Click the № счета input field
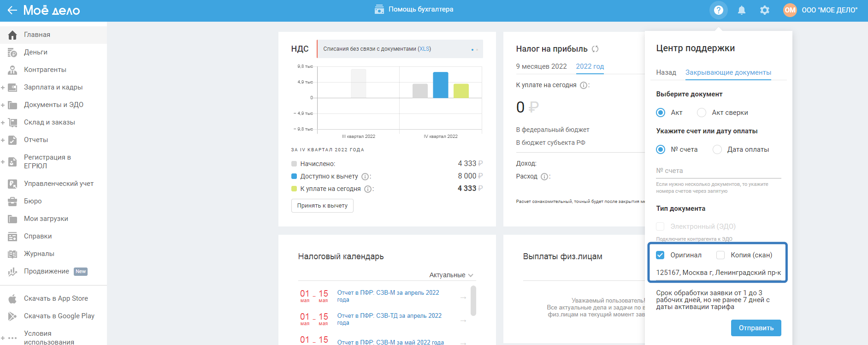Image resolution: width=868 pixels, height=345 pixels. point(719,171)
